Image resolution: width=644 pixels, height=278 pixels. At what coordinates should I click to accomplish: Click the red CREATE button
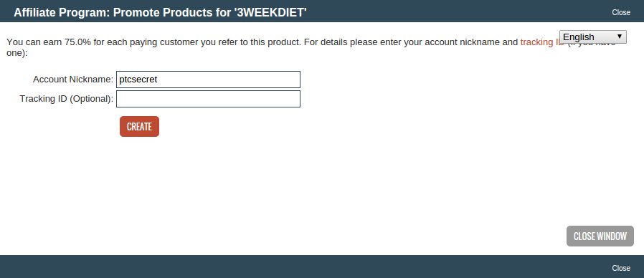(139, 127)
